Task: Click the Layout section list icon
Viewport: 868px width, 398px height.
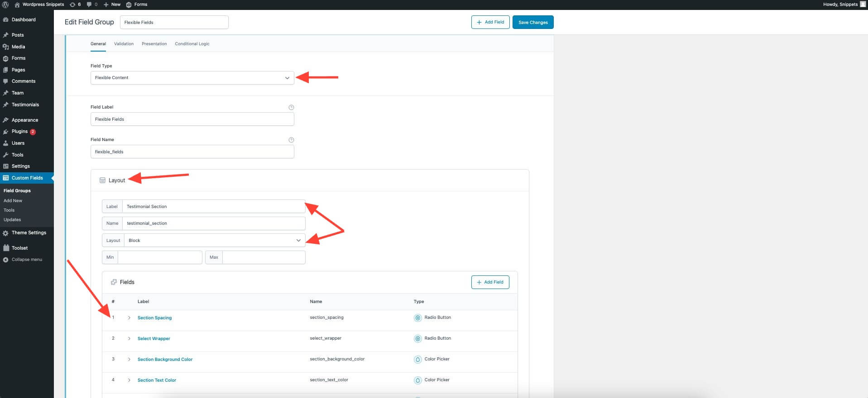Action: click(102, 180)
